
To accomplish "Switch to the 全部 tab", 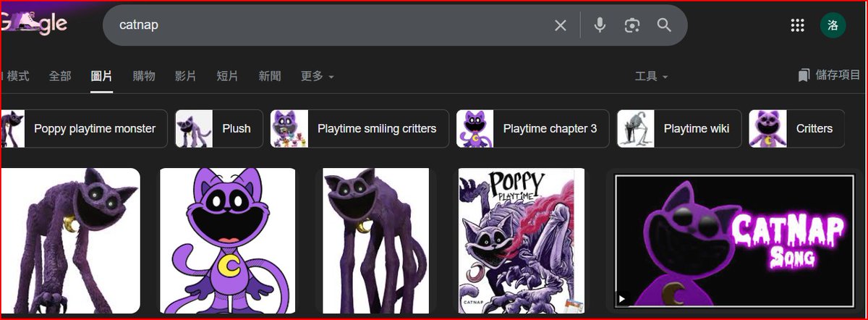I will [60, 76].
